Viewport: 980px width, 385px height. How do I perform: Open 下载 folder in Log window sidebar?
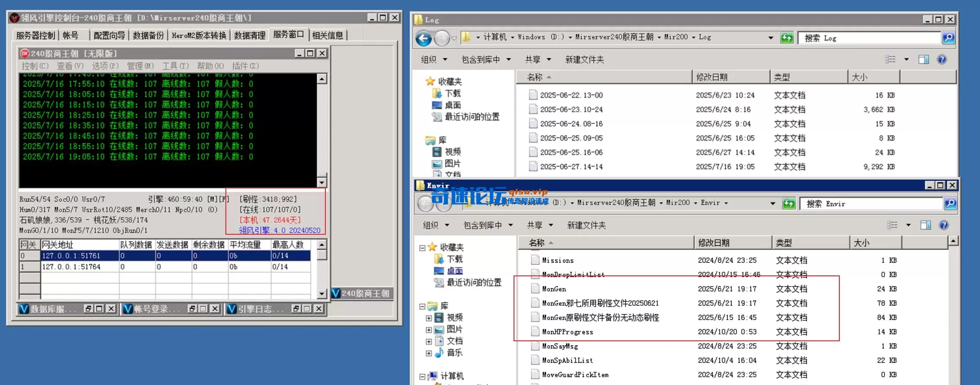tap(453, 94)
